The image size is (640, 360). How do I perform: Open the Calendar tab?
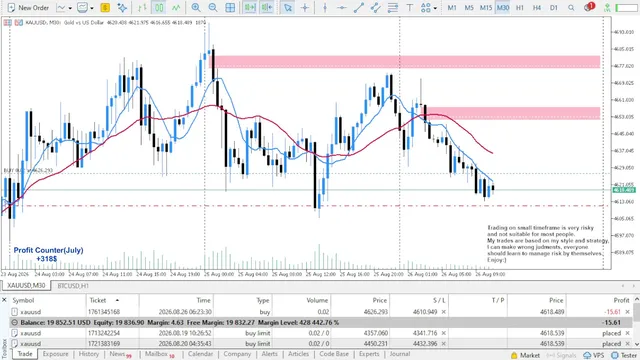(x=200, y=354)
